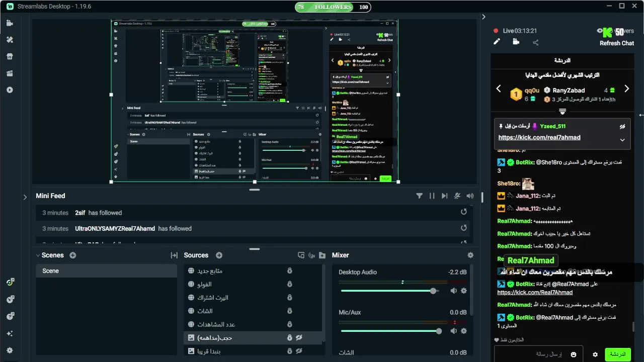Toggle lock on الفولو source
This screenshot has width=644, height=362.
(x=289, y=284)
